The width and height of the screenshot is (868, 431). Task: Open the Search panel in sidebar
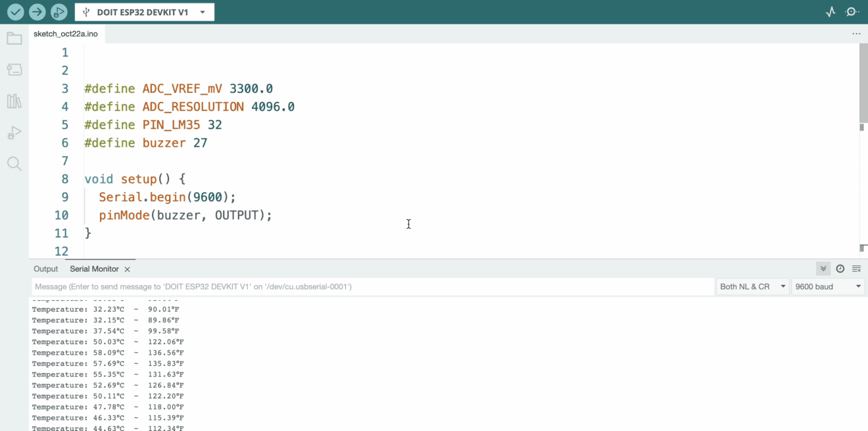[14, 164]
